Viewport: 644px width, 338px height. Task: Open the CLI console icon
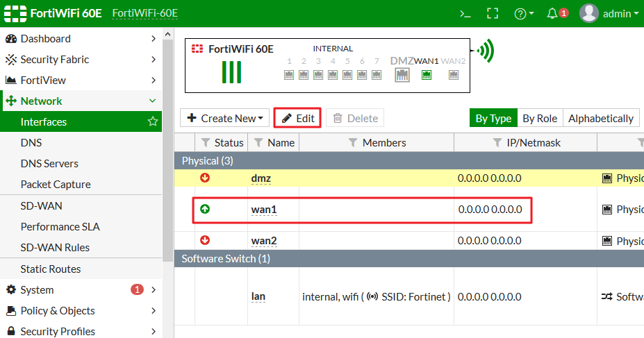point(465,14)
